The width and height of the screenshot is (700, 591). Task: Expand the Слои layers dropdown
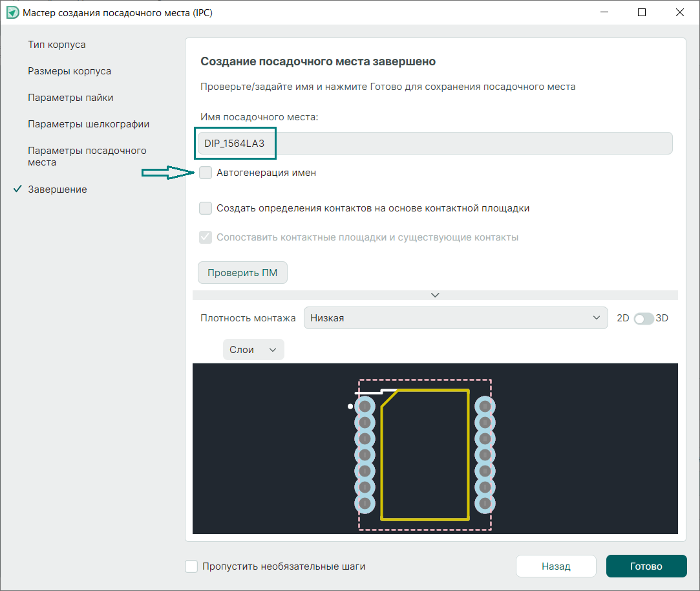(x=253, y=350)
